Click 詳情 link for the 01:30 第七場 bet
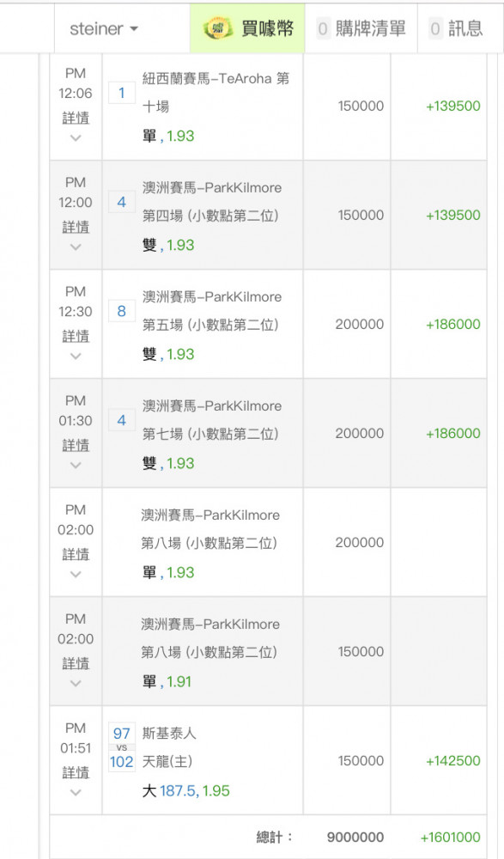 click(76, 445)
